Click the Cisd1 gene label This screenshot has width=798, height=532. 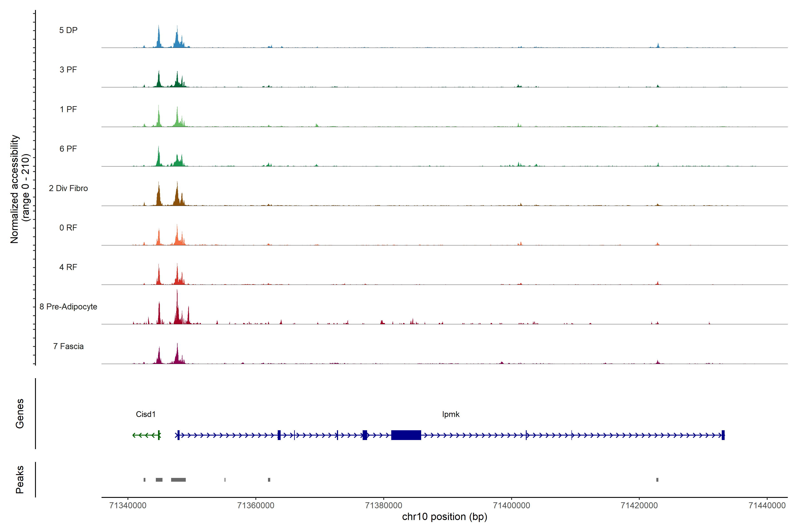pos(146,414)
